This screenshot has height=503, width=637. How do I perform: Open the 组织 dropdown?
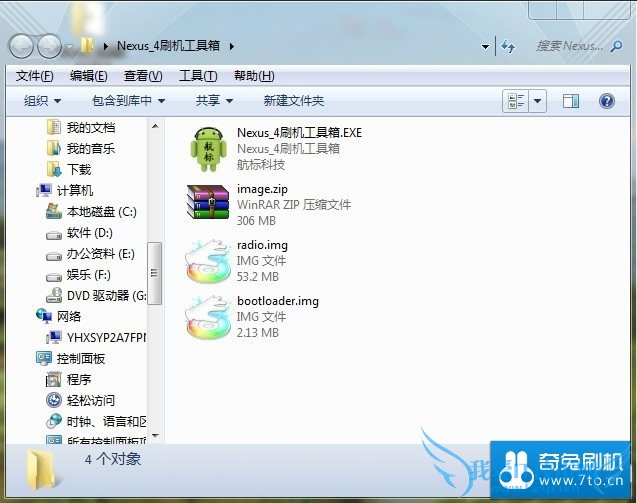[42, 101]
